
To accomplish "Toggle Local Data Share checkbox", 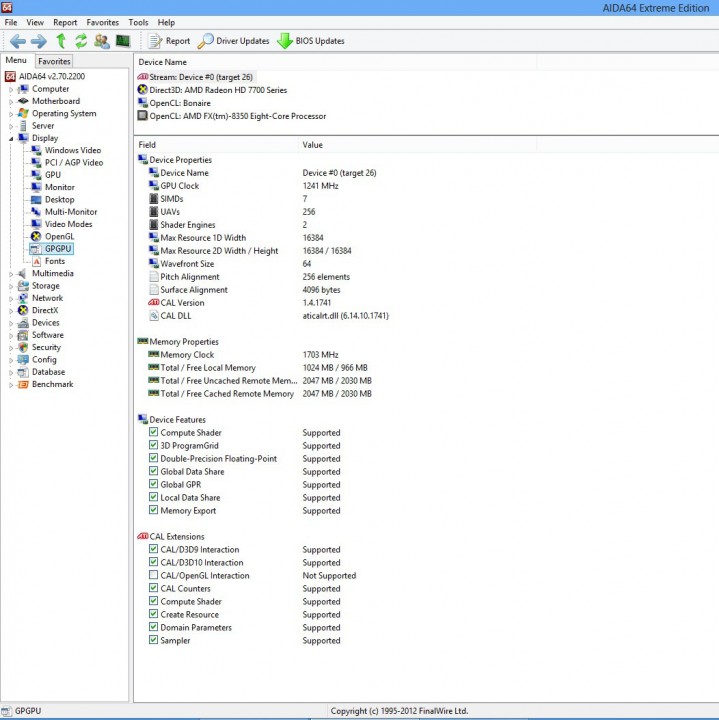I will 153,497.
